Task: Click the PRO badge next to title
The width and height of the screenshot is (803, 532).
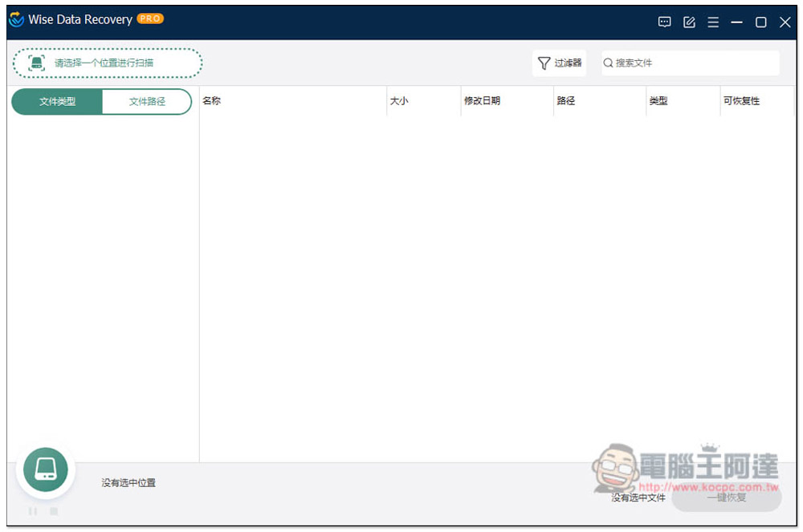Action: [150, 19]
